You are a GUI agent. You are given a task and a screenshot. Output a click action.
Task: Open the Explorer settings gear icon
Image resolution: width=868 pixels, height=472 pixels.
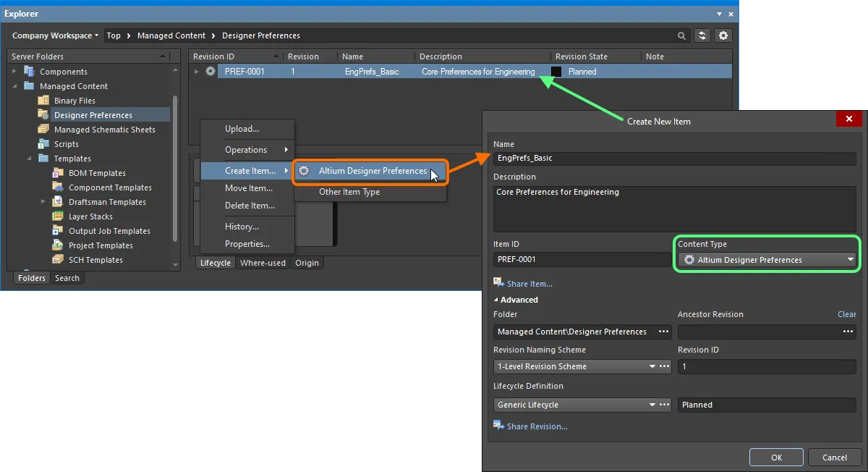[723, 35]
